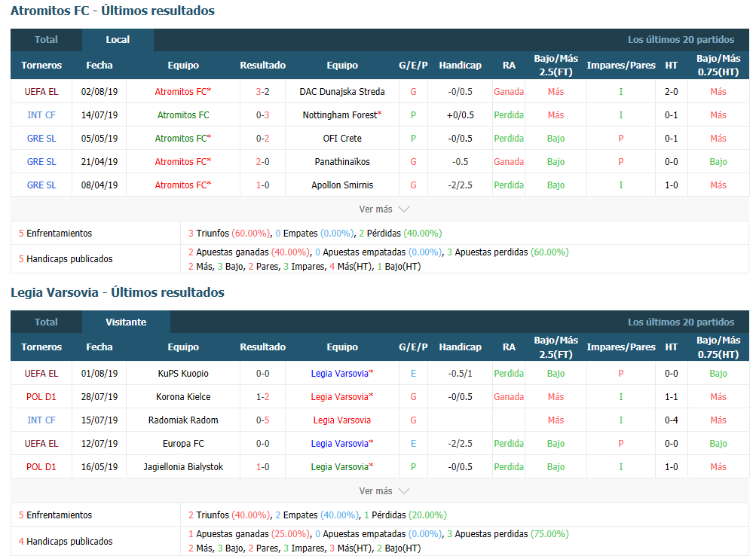Open POL D1 tournament from 28/07/19 row
The width and height of the screenshot is (756, 559).
pos(41,397)
